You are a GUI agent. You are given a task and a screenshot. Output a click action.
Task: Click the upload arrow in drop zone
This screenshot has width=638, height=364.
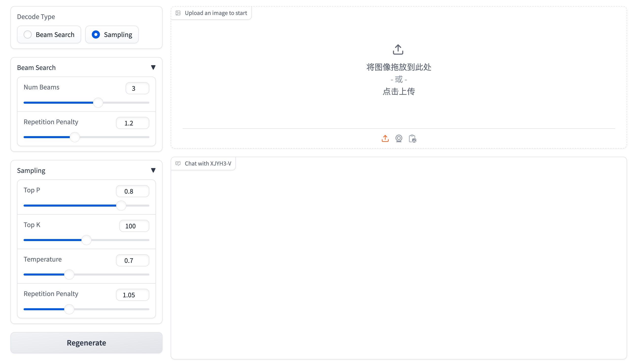398,49
